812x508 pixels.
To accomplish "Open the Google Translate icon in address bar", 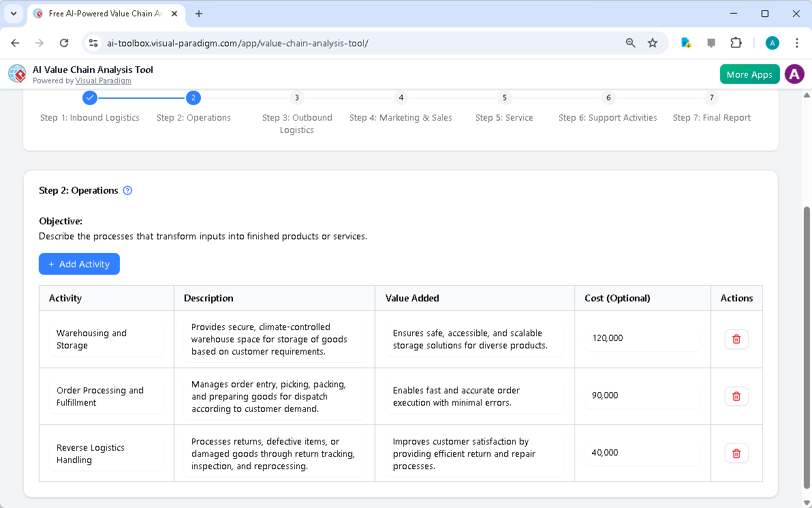I will pos(685,42).
